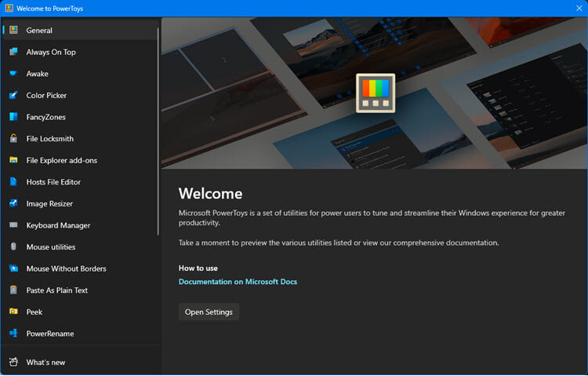Click the Peek folder icon

(x=13, y=312)
